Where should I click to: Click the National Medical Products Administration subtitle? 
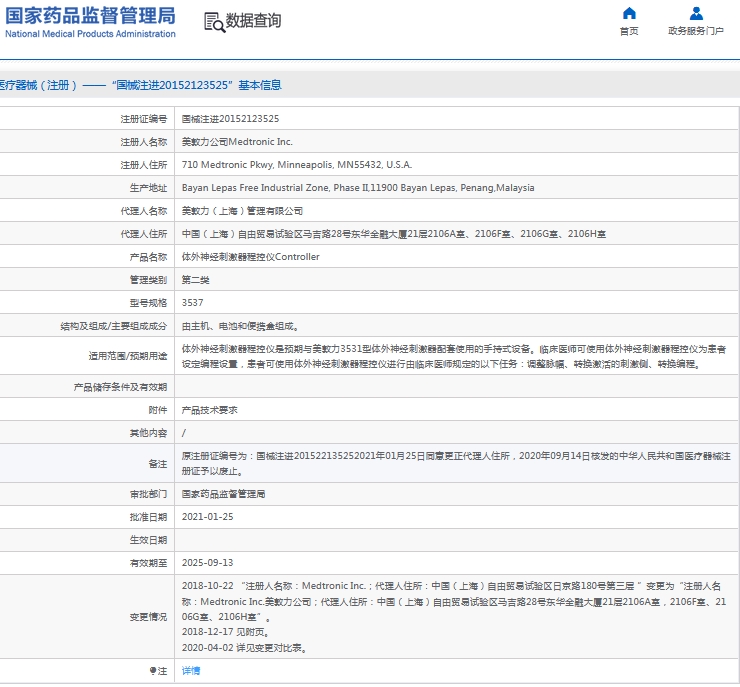coord(90,34)
